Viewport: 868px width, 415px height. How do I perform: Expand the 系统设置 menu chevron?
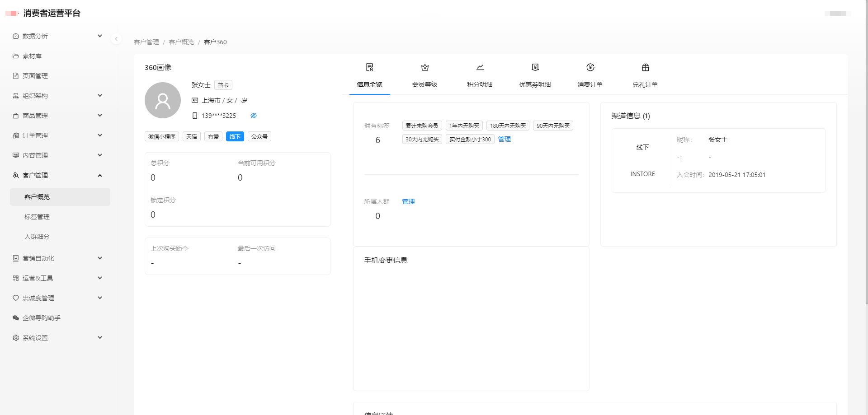pyautogui.click(x=100, y=338)
